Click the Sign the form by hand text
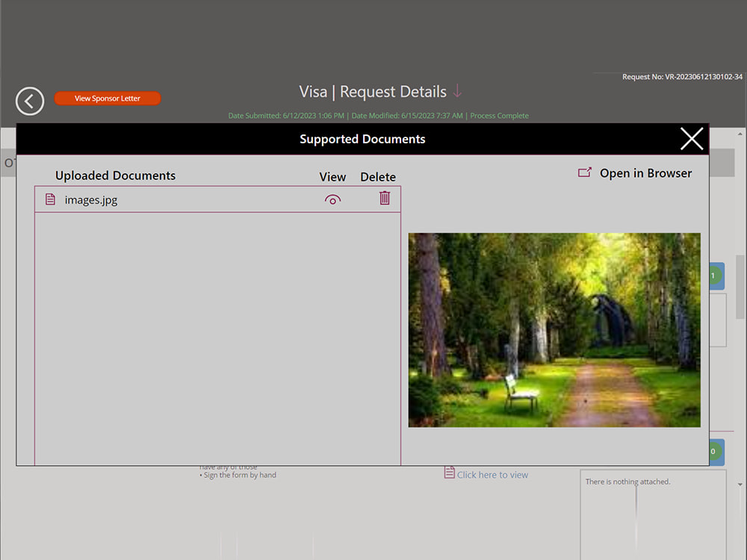This screenshot has width=747, height=560. coord(240,475)
